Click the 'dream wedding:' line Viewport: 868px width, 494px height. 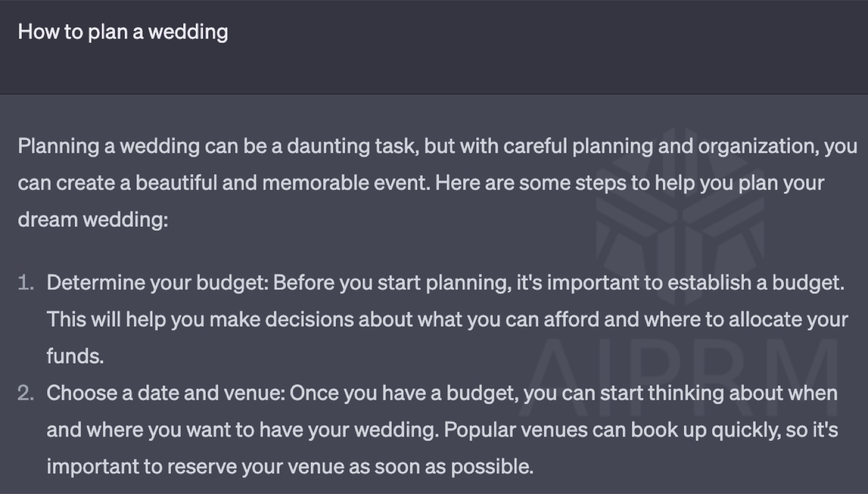(93, 220)
